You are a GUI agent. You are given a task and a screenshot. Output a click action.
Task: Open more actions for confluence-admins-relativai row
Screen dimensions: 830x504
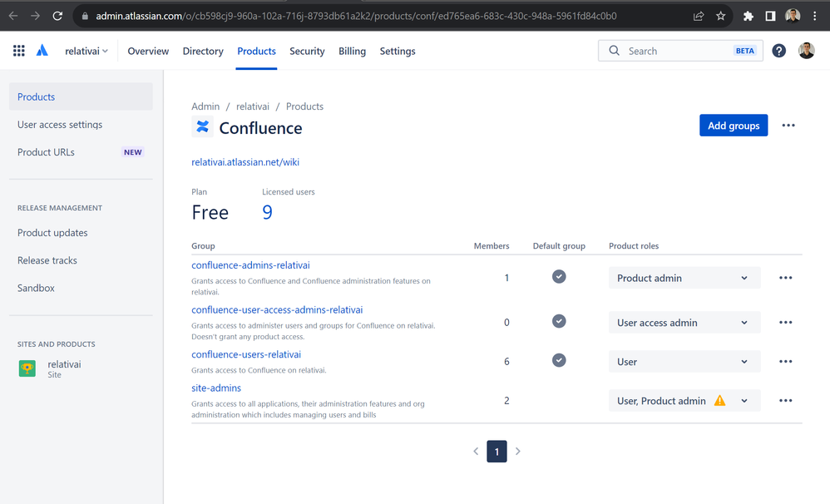click(x=786, y=278)
